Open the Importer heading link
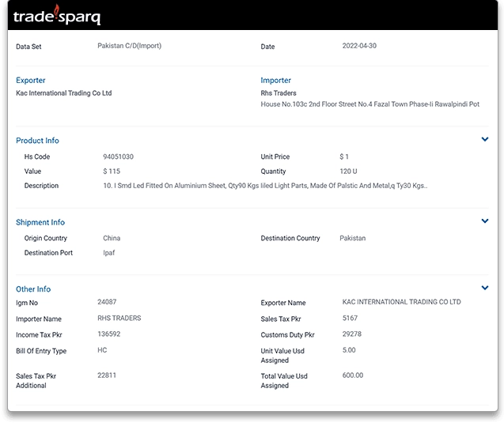 coord(275,81)
